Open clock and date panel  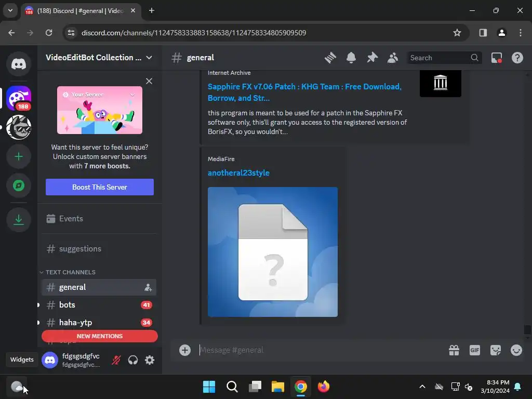(x=495, y=387)
